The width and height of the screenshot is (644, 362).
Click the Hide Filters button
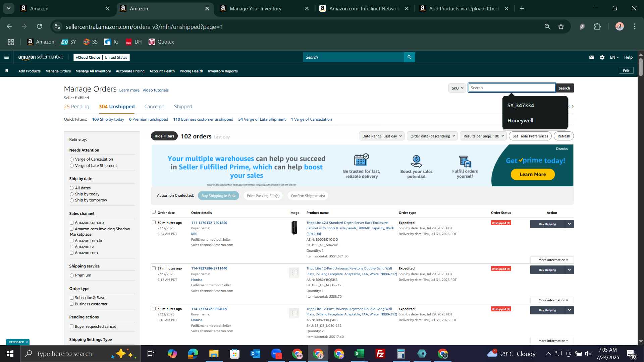click(164, 136)
